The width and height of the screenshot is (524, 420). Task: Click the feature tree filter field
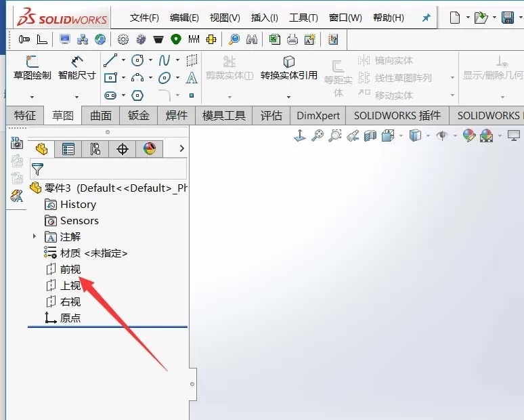pos(108,169)
